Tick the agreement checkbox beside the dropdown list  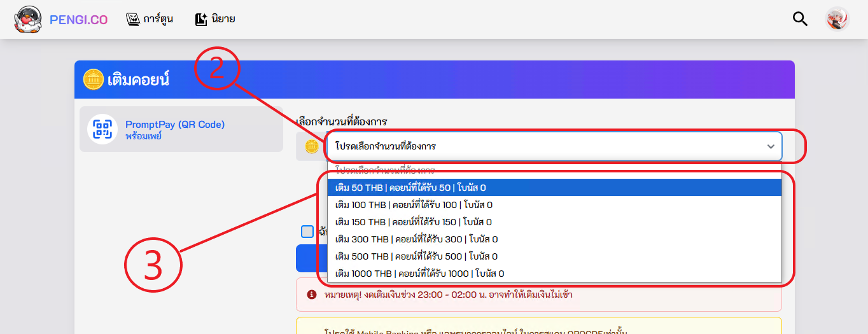click(x=307, y=232)
